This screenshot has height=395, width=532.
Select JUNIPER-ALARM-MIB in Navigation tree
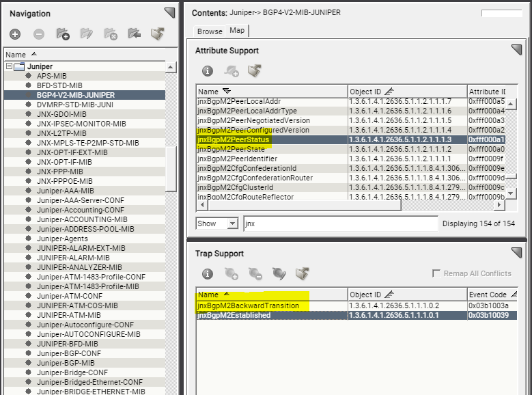[73, 258]
